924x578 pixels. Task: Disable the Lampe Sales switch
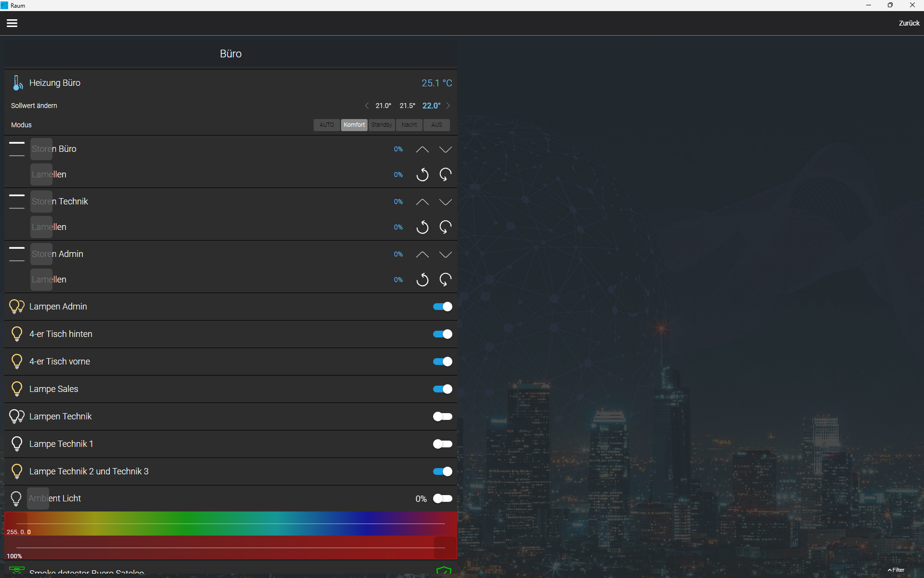coord(442,389)
